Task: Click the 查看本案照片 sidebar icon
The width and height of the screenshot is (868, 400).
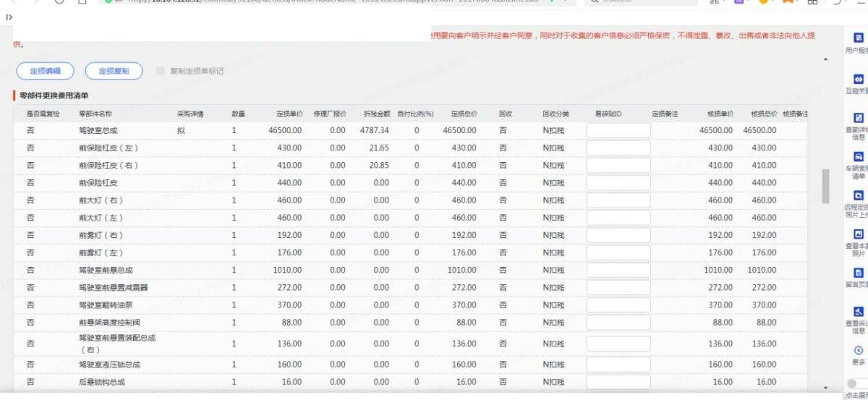Action: [x=859, y=234]
